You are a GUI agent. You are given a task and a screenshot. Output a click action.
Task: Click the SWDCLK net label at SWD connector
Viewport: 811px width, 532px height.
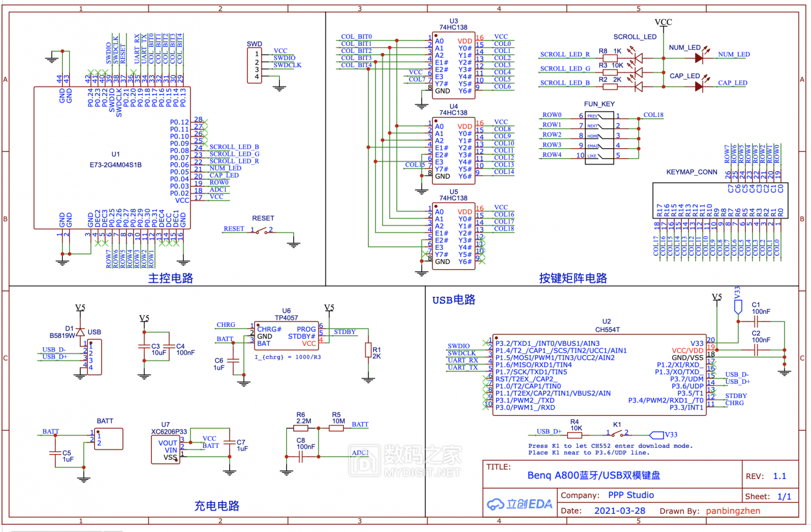[287, 65]
